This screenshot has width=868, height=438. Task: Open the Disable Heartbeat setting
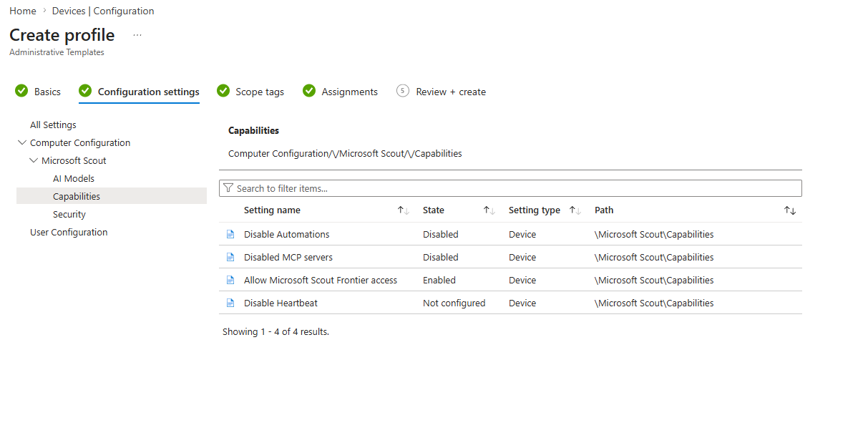click(x=281, y=303)
